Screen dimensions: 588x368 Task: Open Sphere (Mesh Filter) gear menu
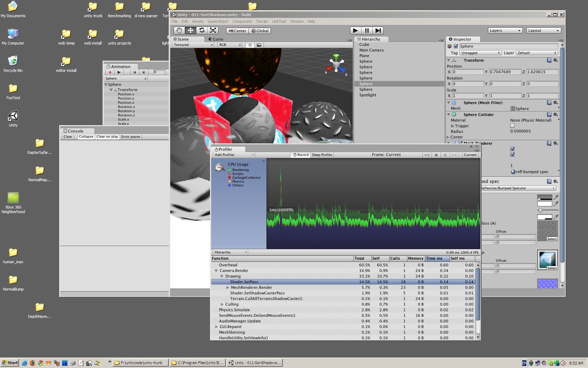[x=555, y=103]
